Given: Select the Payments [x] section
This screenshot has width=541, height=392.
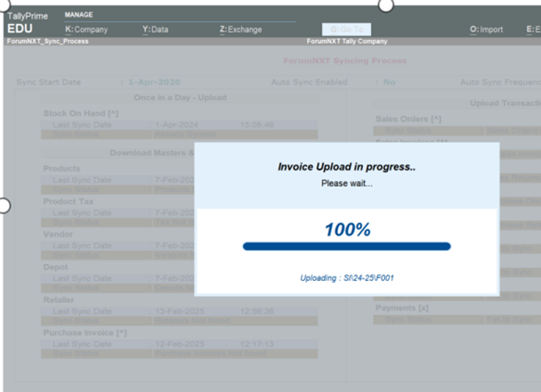Looking at the screenshot, I should 402,308.
